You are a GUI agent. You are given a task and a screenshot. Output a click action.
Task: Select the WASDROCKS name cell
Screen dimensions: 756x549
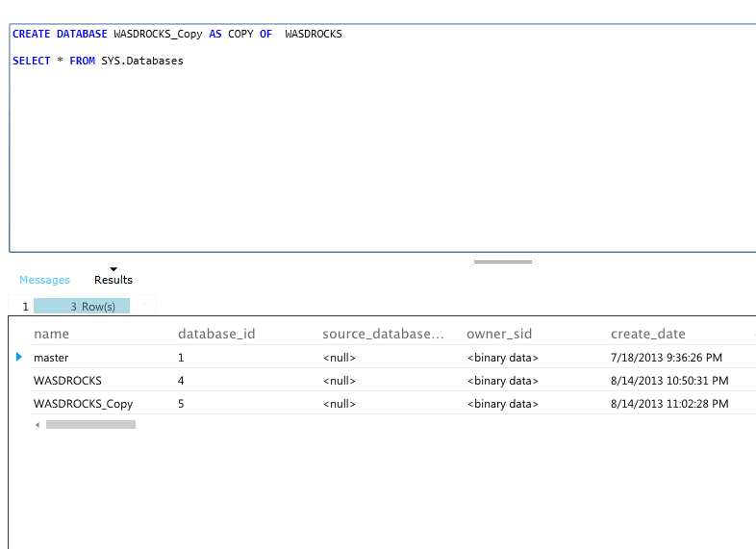coord(67,381)
